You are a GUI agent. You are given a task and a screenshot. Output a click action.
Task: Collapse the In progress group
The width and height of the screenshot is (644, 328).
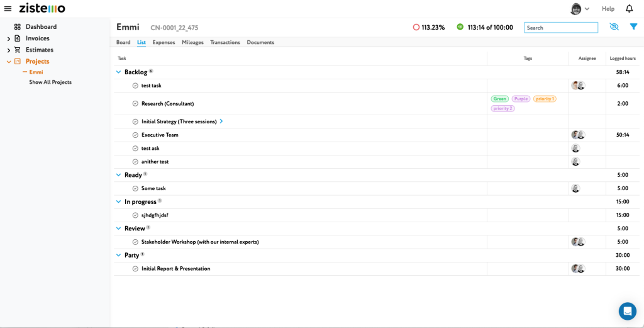coord(119,202)
